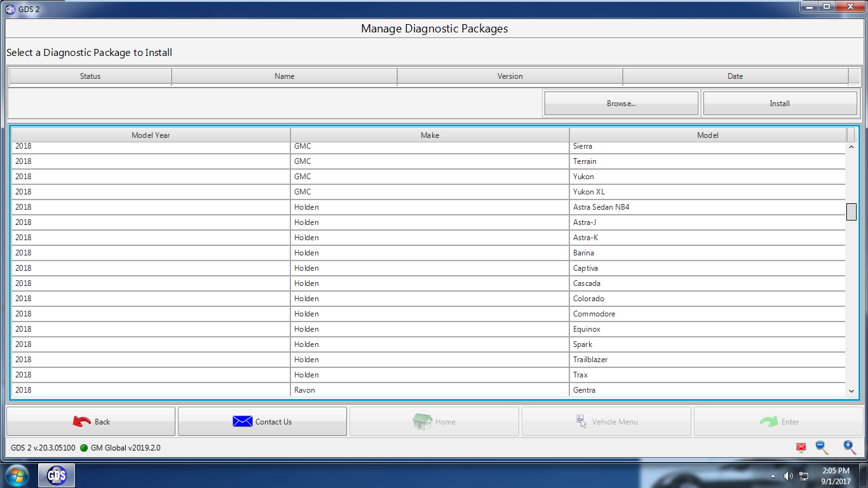The width and height of the screenshot is (868, 488).
Task: Sort by the Name column header
Action: coord(284,76)
